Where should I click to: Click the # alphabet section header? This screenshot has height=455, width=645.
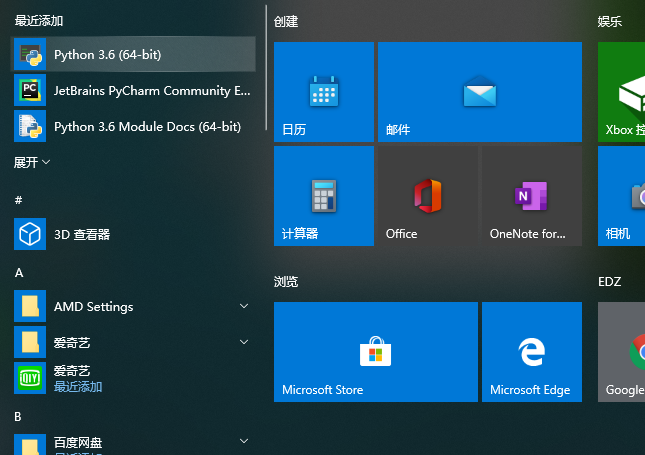18,200
